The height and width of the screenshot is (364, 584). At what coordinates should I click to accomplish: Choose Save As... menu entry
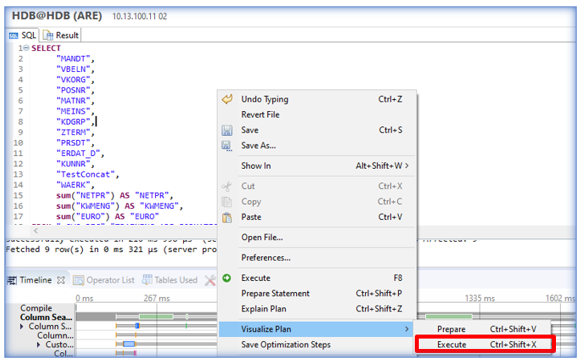click(317, 146)
